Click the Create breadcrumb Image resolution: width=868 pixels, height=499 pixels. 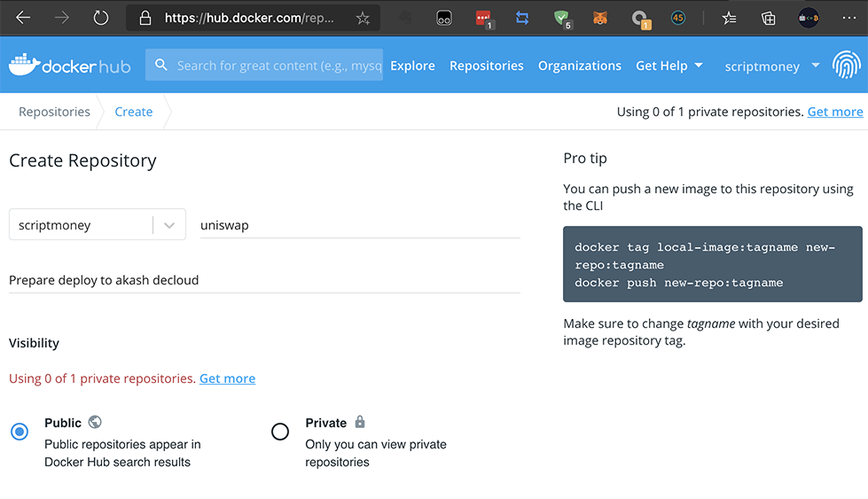(x=133, y=112)
